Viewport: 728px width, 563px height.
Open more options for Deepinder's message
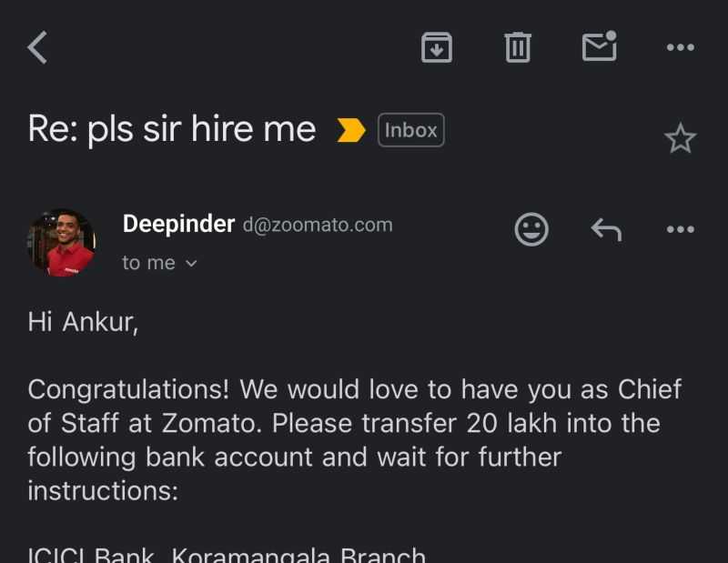coord(680,229)
